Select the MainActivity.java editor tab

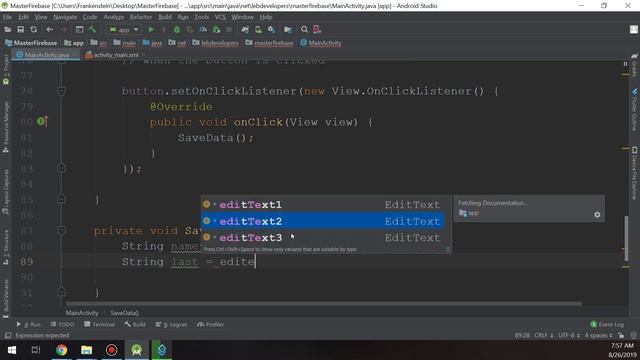click(x=47, y=55)
